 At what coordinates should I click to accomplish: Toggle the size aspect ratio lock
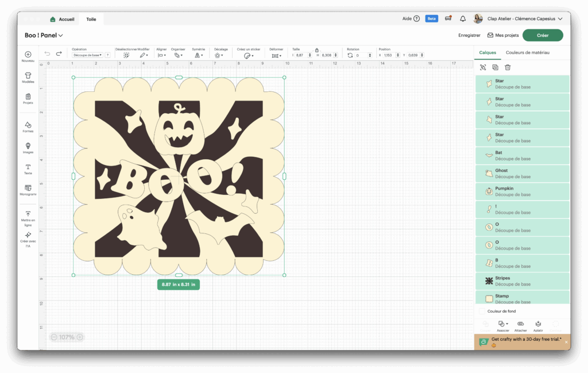(x=316, y=50)
